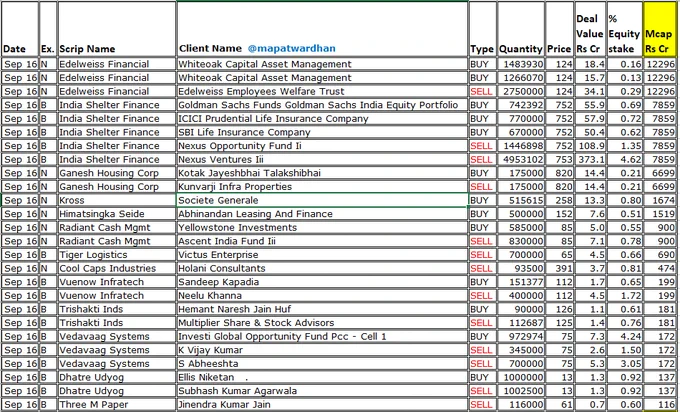Click the Scrip Name column header

117,29
